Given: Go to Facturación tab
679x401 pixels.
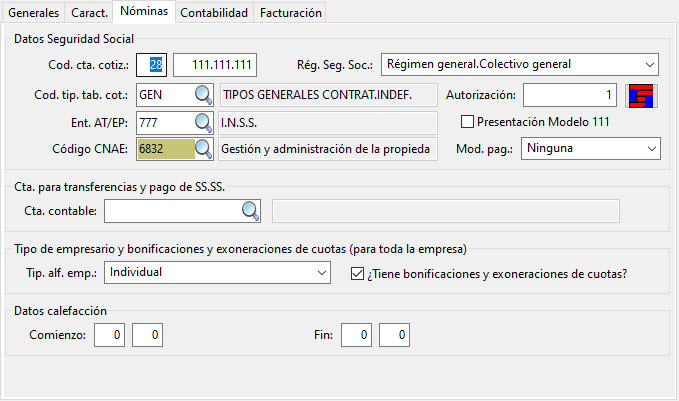Looking at the screenshot, I should (x=291, y=13).
